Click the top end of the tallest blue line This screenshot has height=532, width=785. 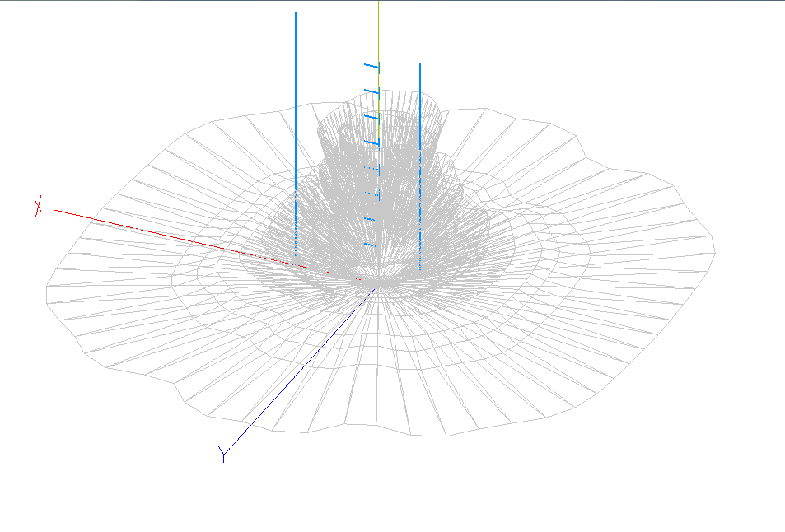[x=296, y=14]
